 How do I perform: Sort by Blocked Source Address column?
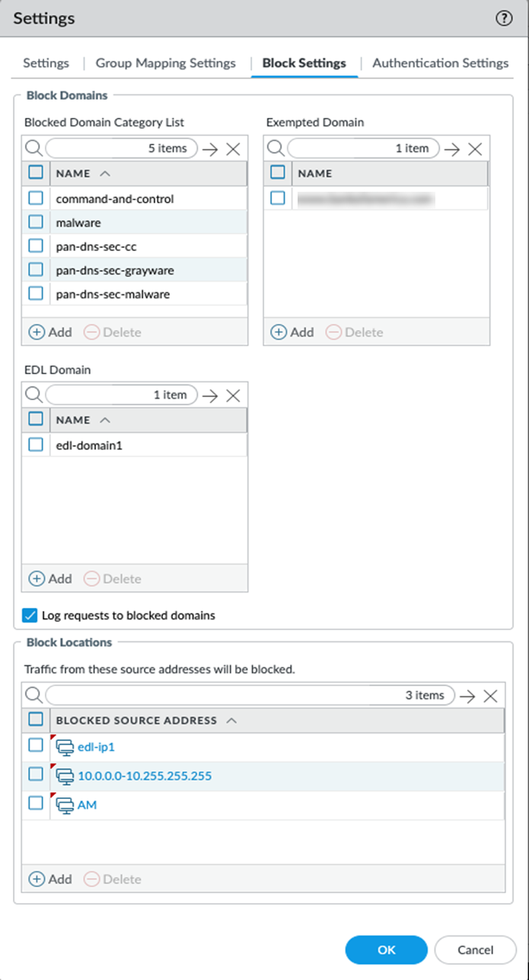point(136,720)
